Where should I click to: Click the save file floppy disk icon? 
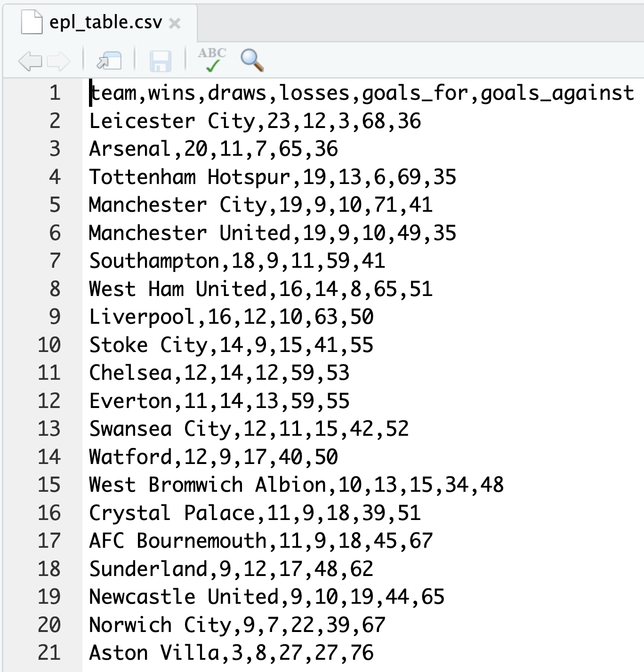click(160, 61)
